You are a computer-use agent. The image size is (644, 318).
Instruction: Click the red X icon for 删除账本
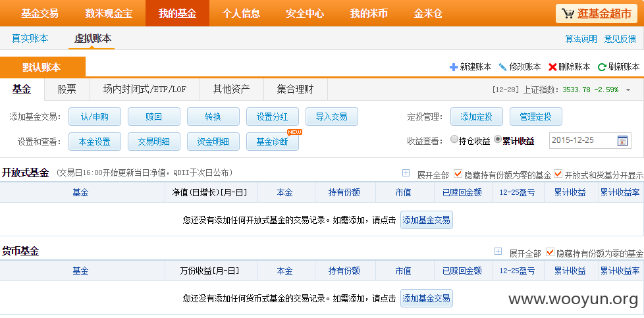point(552,67)
